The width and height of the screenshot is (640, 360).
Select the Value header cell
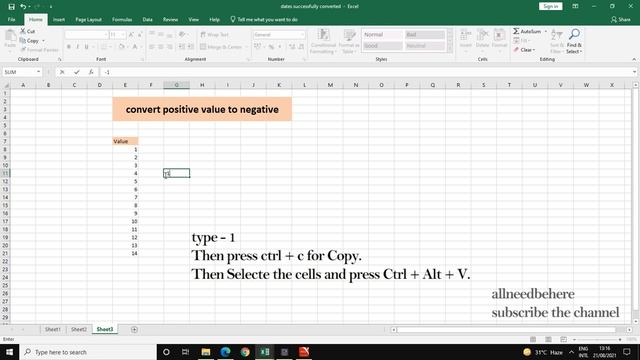(x=125, y=141)
